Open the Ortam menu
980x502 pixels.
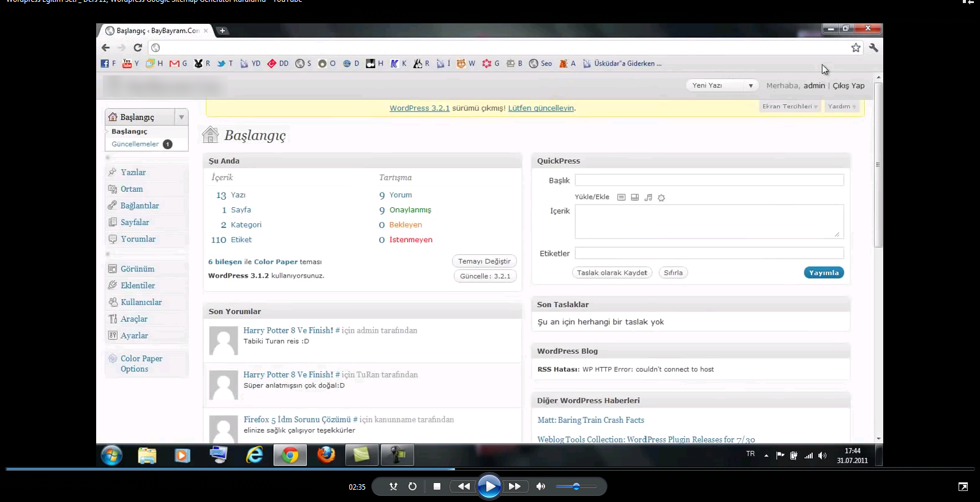tap(132, 189)
